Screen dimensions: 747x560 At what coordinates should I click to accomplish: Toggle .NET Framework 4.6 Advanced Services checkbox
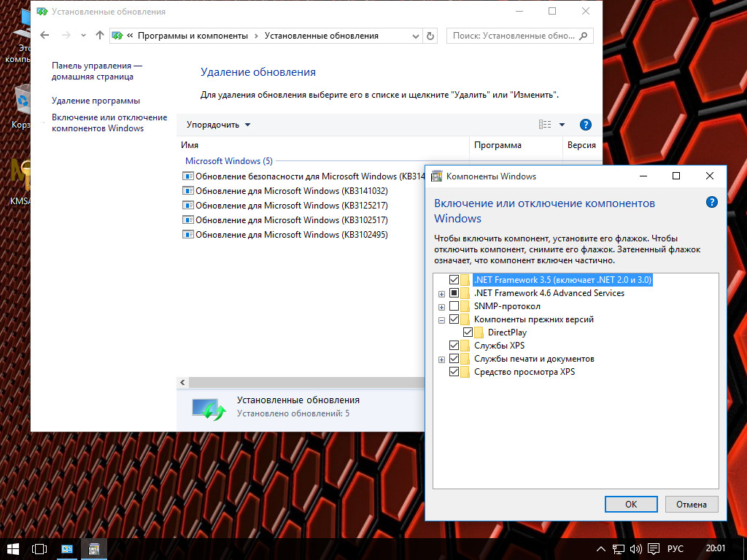(454, 293)
